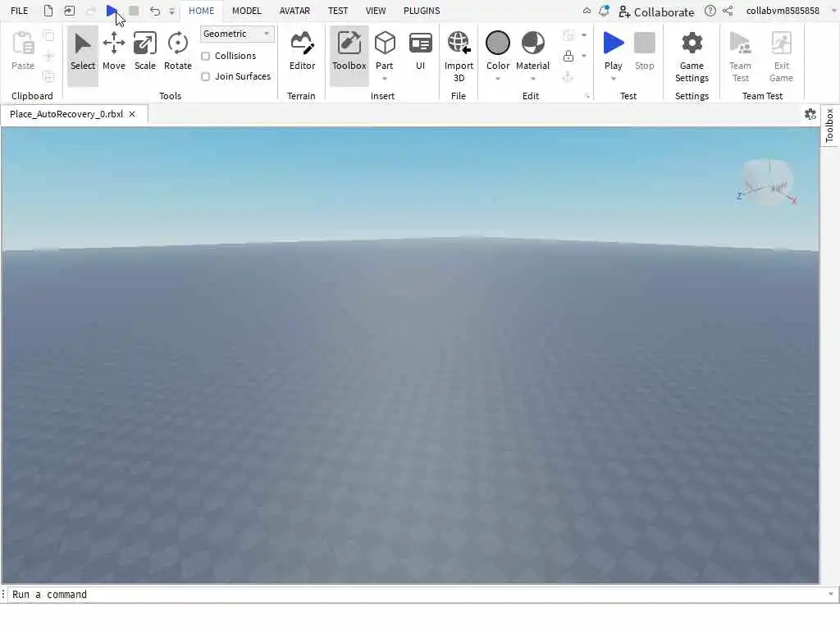
Task: Click the Exit Game icon
Action: (781, 43)
